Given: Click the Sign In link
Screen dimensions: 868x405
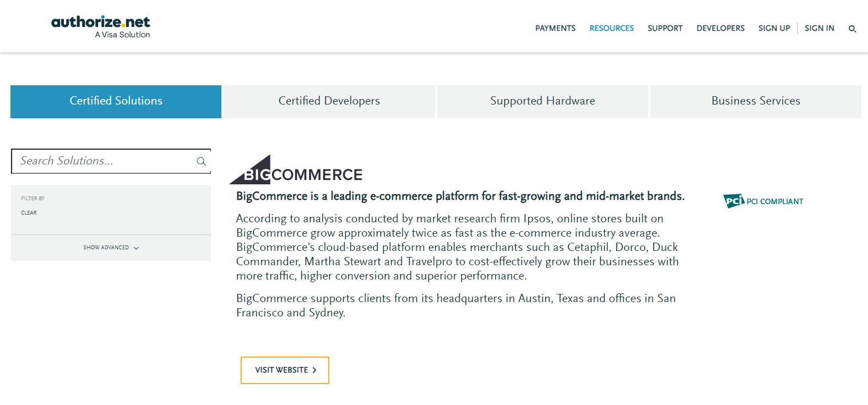Looking at the screenshot, I should (x=819, y=28).
